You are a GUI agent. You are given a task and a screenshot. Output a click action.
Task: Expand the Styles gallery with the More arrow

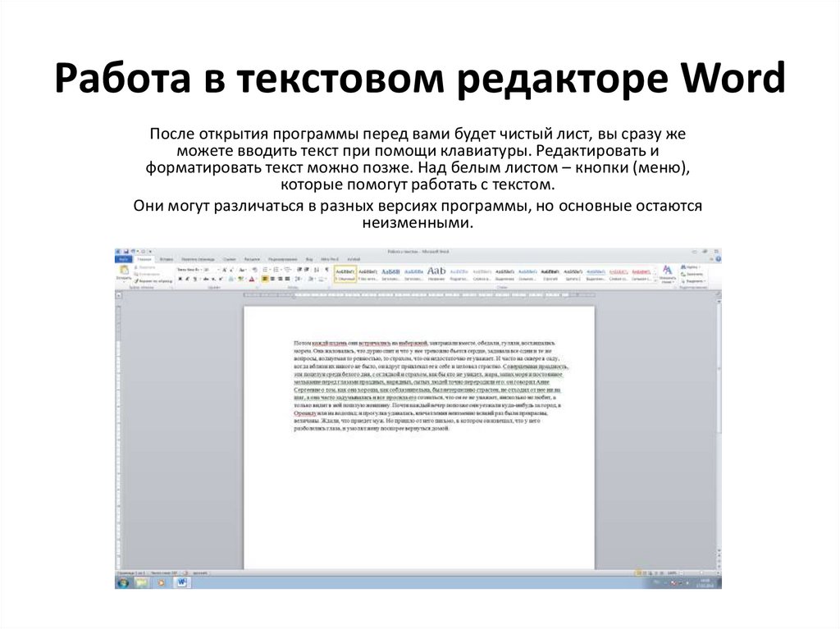[x=656, y=280]
